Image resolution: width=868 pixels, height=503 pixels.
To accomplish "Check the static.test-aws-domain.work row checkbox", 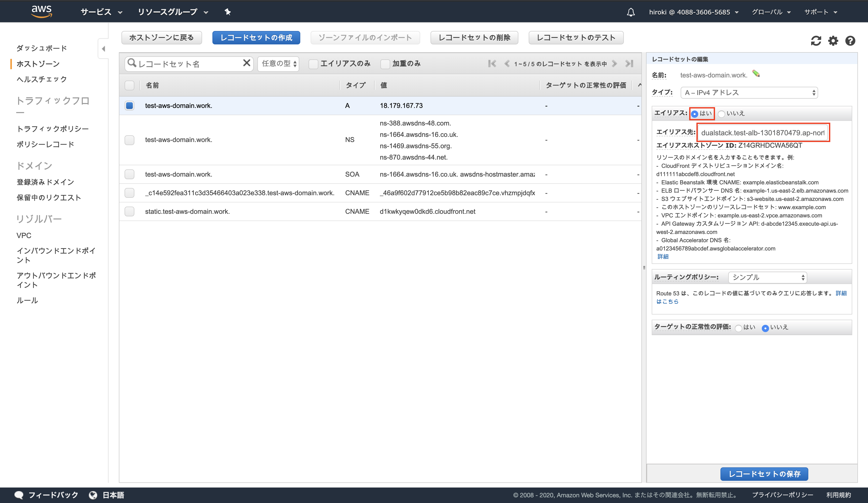I will click(129, 211).
